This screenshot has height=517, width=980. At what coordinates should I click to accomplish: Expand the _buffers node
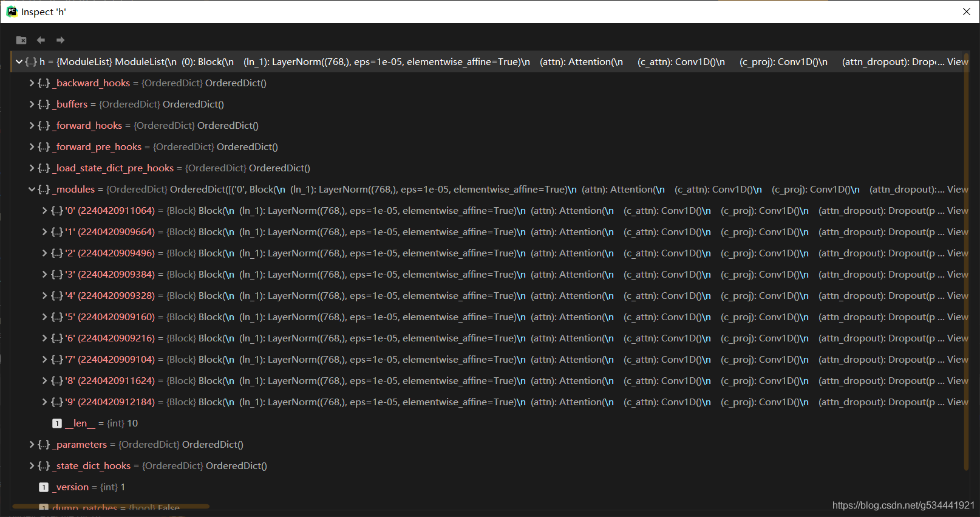pyautogui.click(x=32, y=104)
